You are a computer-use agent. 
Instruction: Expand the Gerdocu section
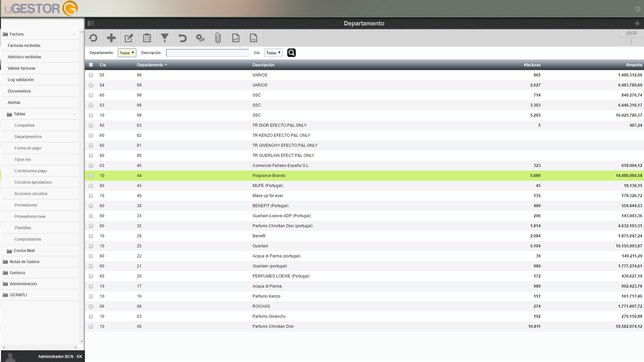click(17, 273)
